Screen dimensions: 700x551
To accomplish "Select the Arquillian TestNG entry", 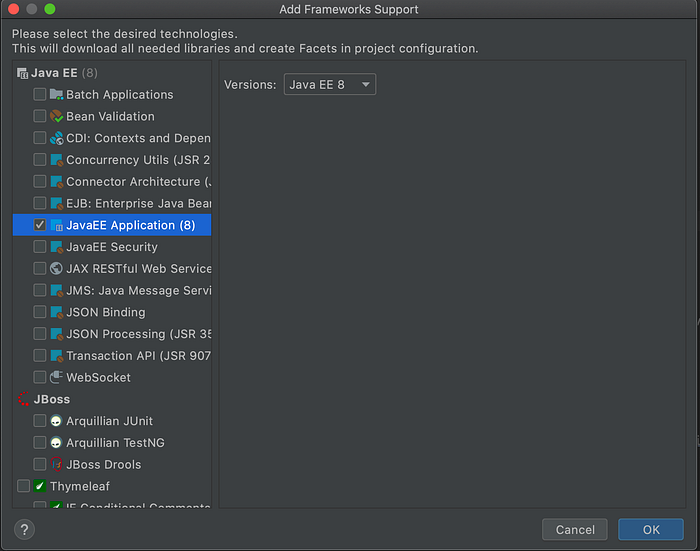I will coord(112,442).
